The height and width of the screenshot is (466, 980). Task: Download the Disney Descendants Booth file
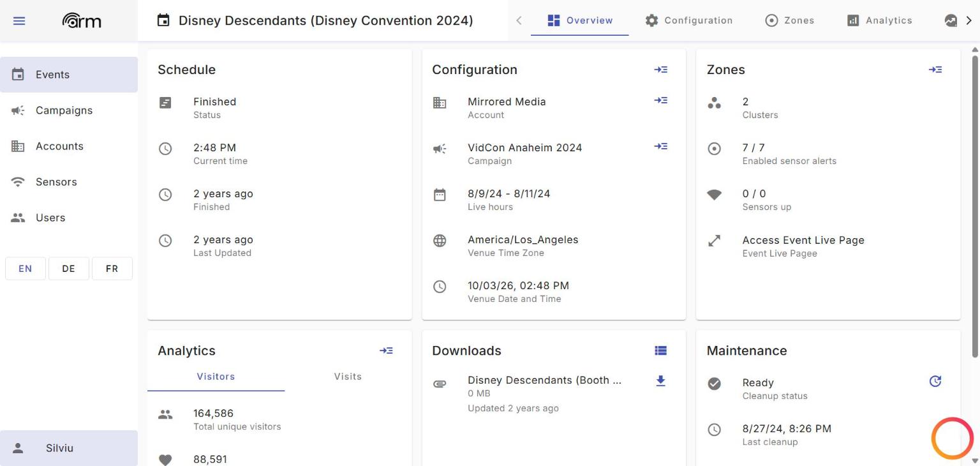click(x=661, y=381)
